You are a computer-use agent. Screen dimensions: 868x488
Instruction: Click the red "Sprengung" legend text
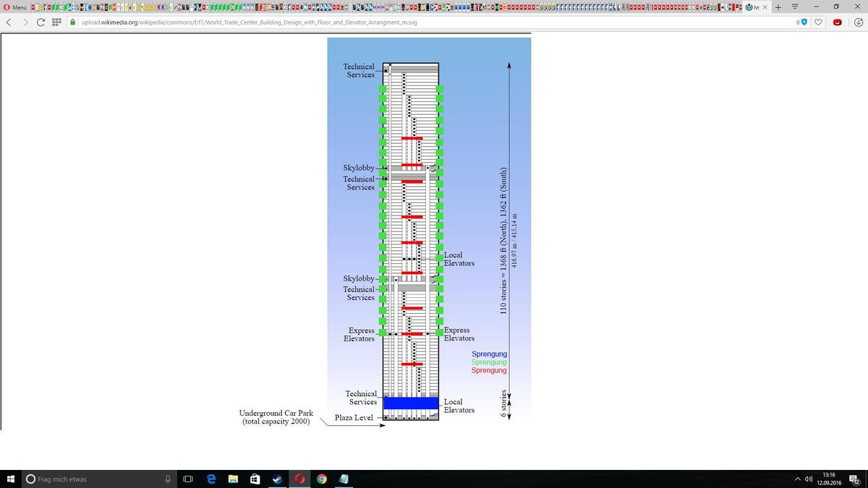[489, 371]
